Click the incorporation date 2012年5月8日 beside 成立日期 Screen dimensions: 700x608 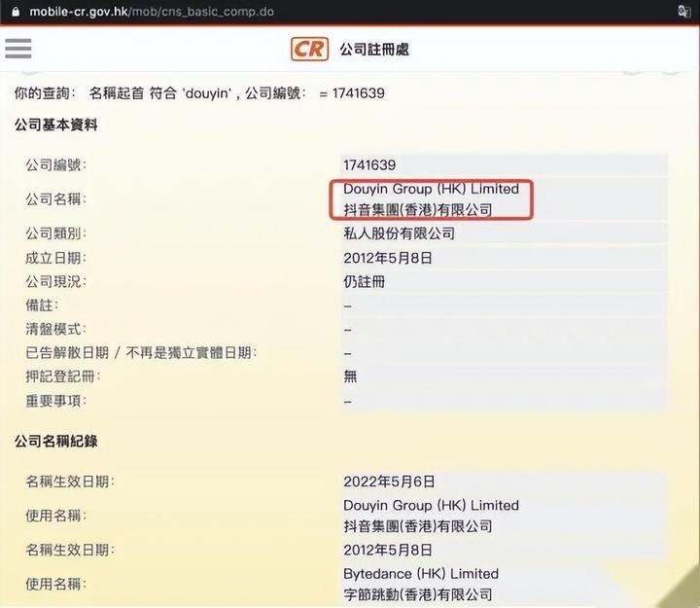point(388,258)
